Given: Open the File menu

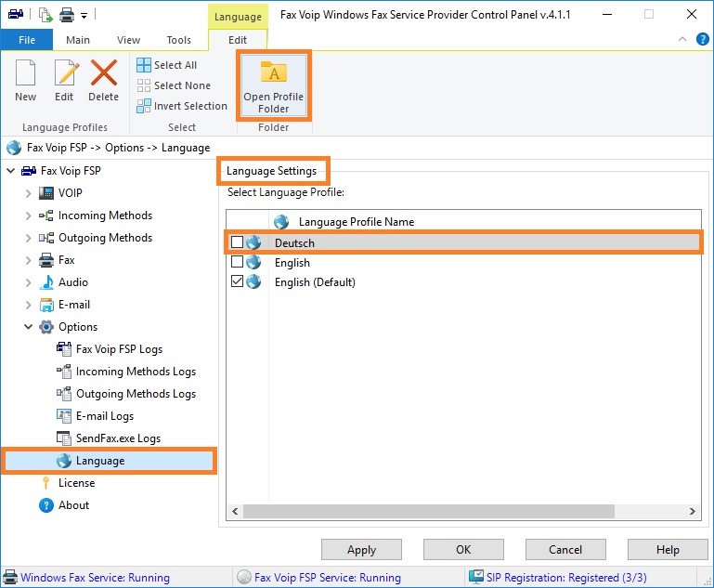Looking at the screenshot, I should point(27,40).
